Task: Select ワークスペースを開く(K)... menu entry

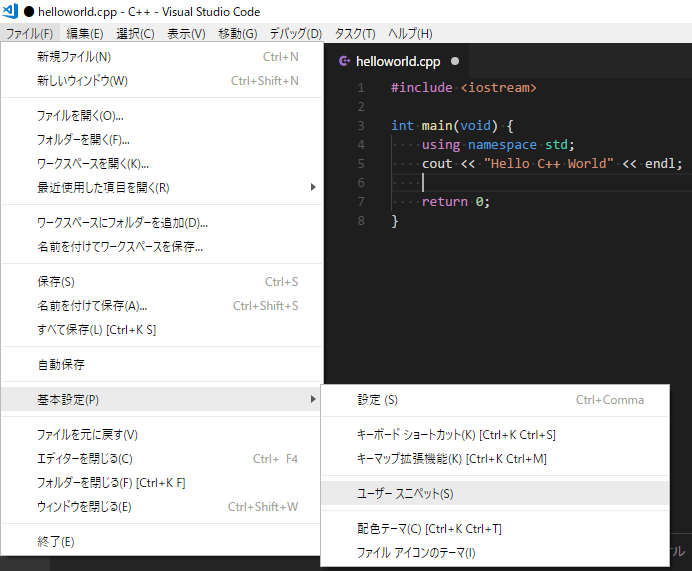Action: [162, 164]
